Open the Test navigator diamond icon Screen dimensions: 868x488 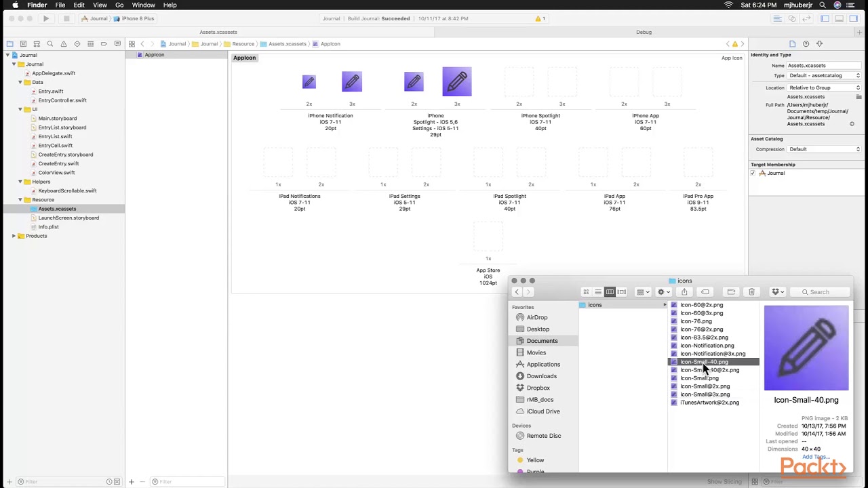point(77,44)
